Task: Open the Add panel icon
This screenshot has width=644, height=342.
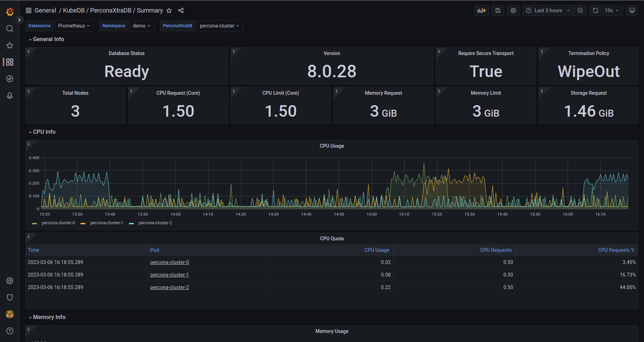Action: (481, 10)
